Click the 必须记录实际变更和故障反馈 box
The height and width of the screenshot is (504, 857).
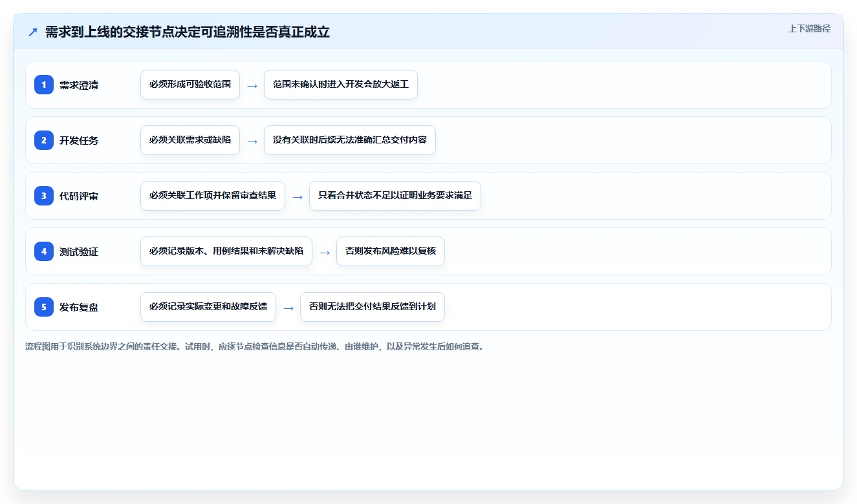(x=208, y=307)
